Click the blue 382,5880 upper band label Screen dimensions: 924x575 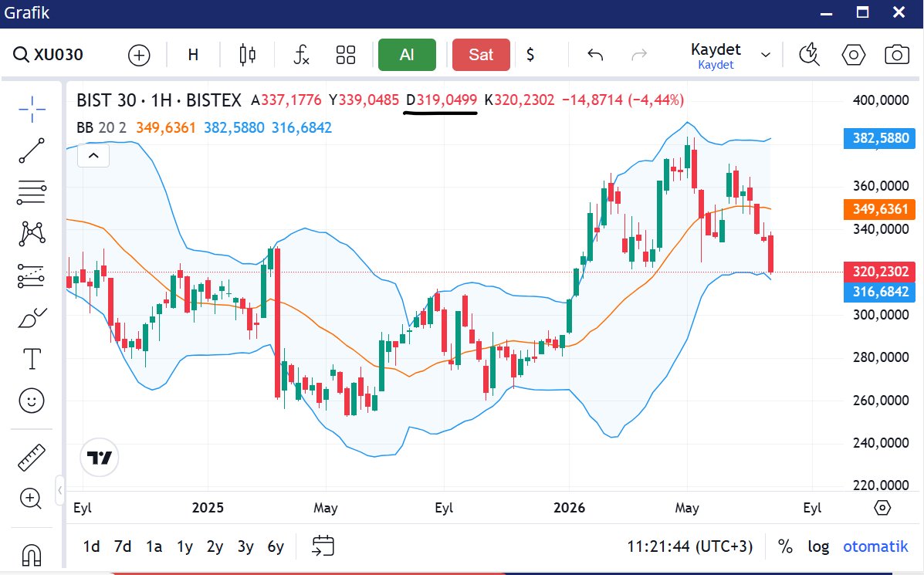pos(880,138)
